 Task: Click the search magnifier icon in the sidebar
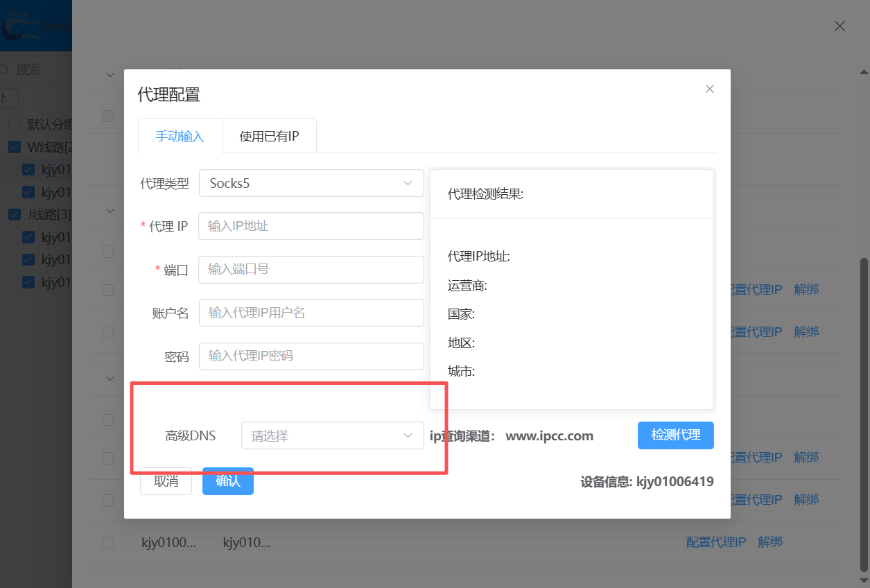point(6,69)
